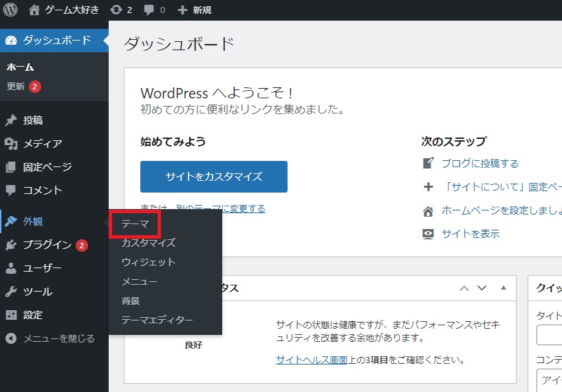Click the pushpin icon for 投稿
Viewport: 562px width, 392px height.
pyautogui.click(x=11, y=120)
